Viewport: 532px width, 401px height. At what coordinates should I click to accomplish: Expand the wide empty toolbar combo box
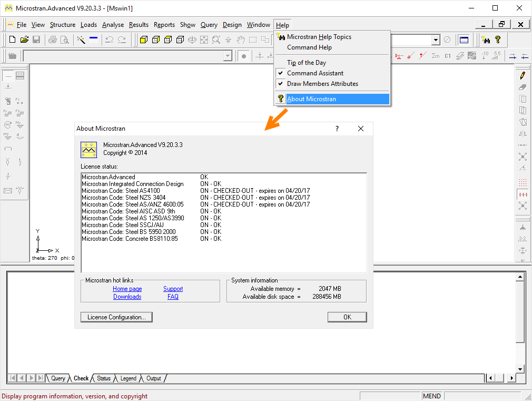pyautogui.click(x=228, y=56)
